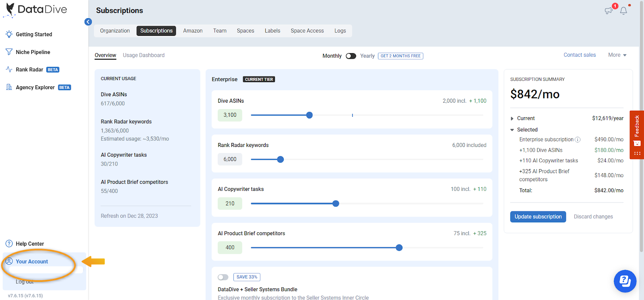Screen dimensions: 644x300
Task: Open the chat support bubble
Action: (x=625, y=281)
